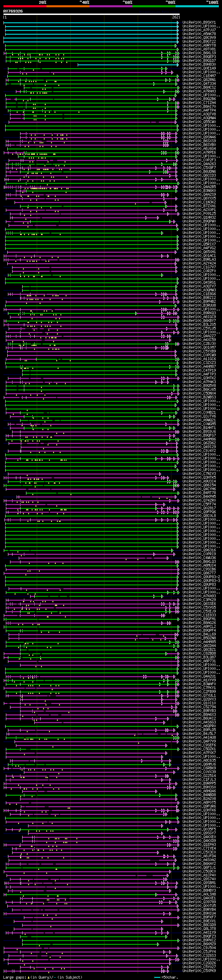
Task: Select the UniRef100_Q0E1A9 label
Action: (199, 68)
